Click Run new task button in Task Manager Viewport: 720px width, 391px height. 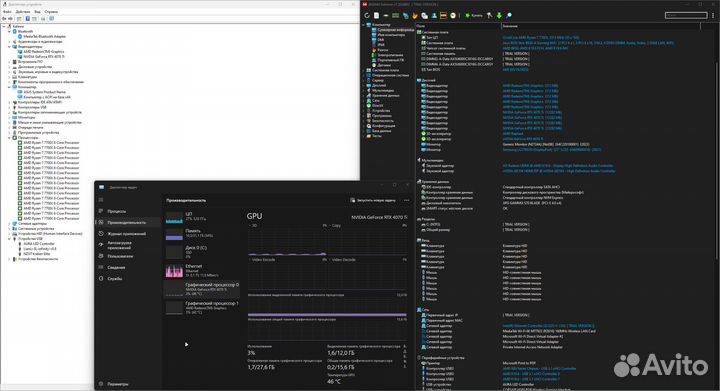pyautogui.click(x=372, y=201)
